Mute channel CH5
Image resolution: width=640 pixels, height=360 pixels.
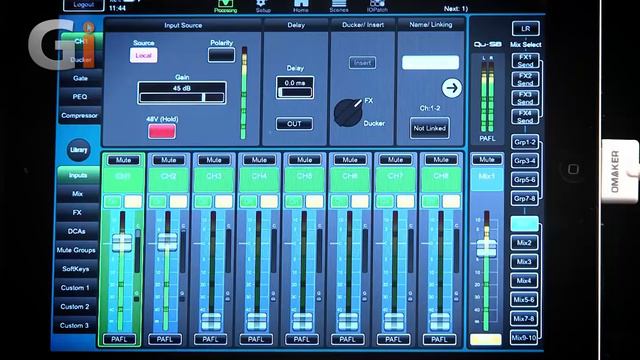click(304, 160)
